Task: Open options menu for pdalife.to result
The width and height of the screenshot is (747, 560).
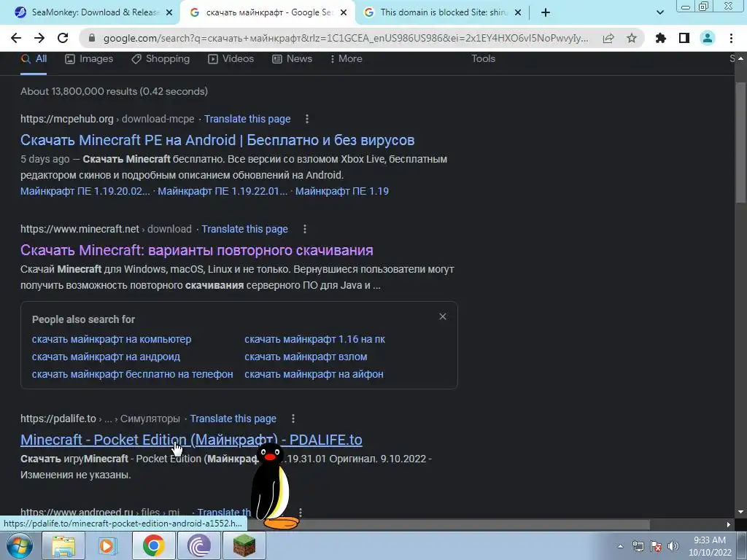Action: click(293, 419)
